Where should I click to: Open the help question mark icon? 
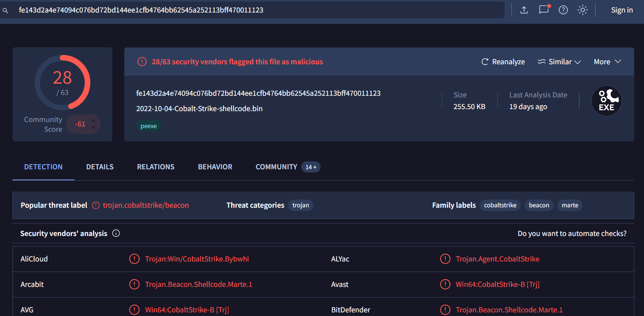[x=563, y=10]
